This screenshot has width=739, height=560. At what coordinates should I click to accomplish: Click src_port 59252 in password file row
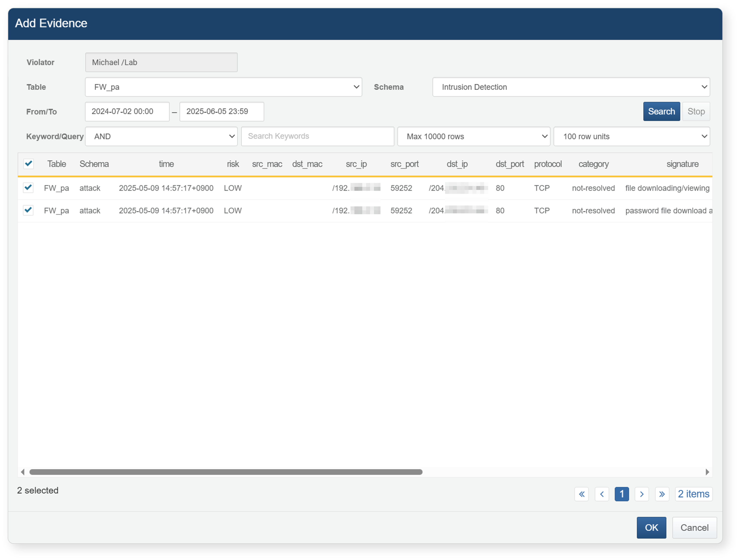[401, 211]
